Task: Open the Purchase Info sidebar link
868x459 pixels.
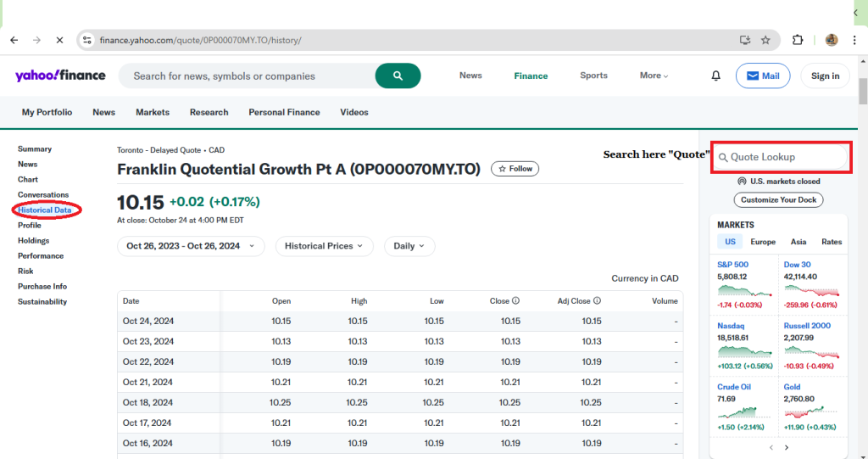Action: tap(42, 286)
